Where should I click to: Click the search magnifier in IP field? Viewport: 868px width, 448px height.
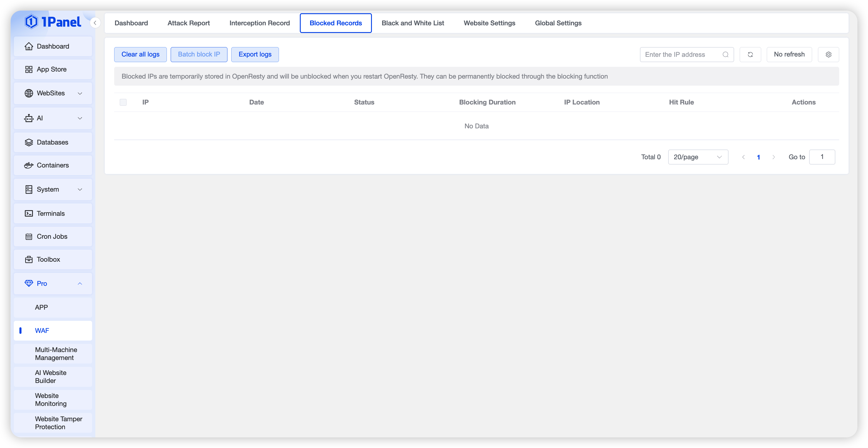click(726, 55)
